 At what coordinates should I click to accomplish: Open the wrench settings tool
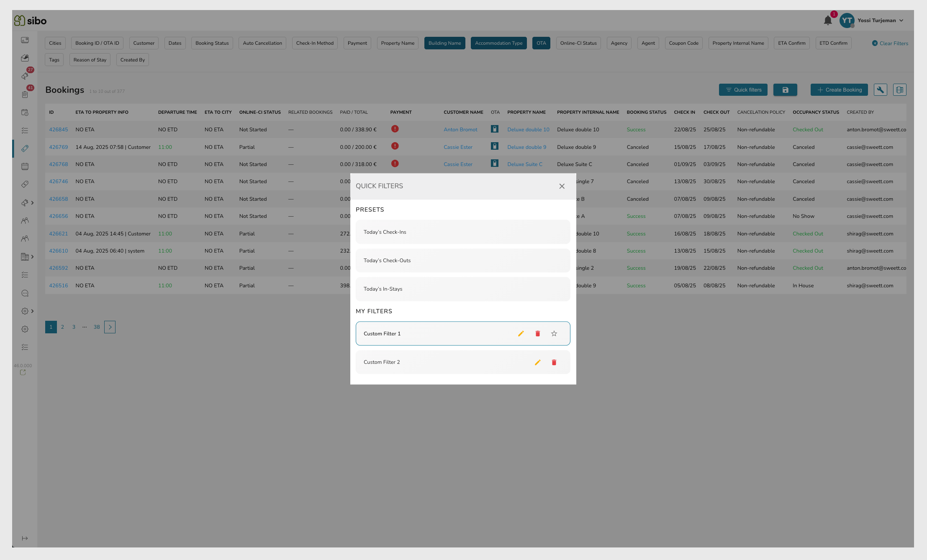coord(880,90)
